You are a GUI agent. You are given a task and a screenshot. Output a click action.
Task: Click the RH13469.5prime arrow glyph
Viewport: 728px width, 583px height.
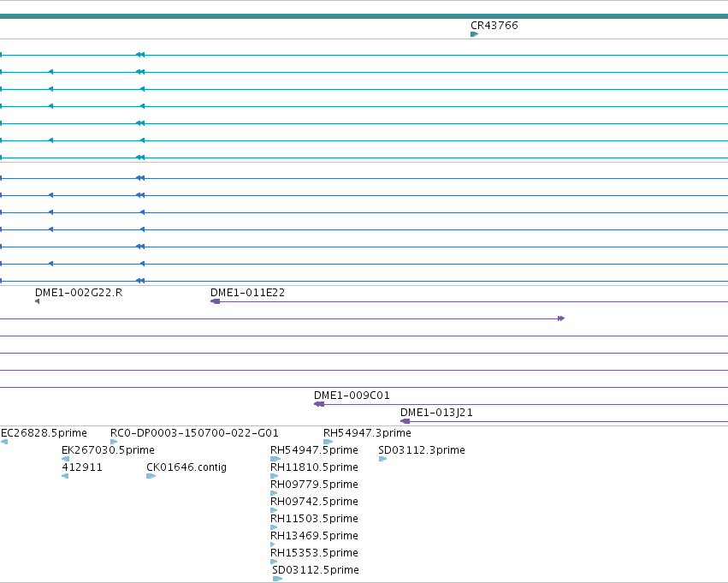tap(273, 544)
